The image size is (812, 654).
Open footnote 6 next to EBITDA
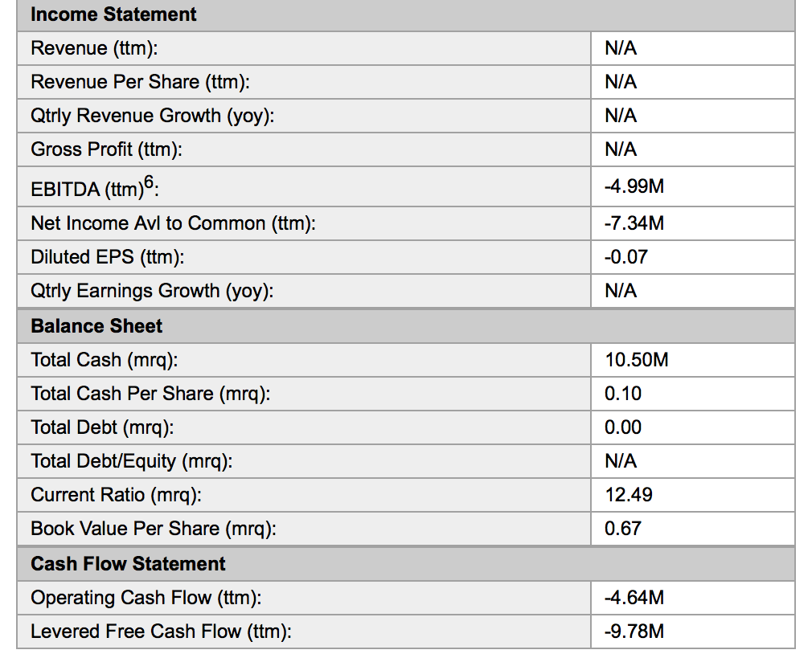[154, 183]
